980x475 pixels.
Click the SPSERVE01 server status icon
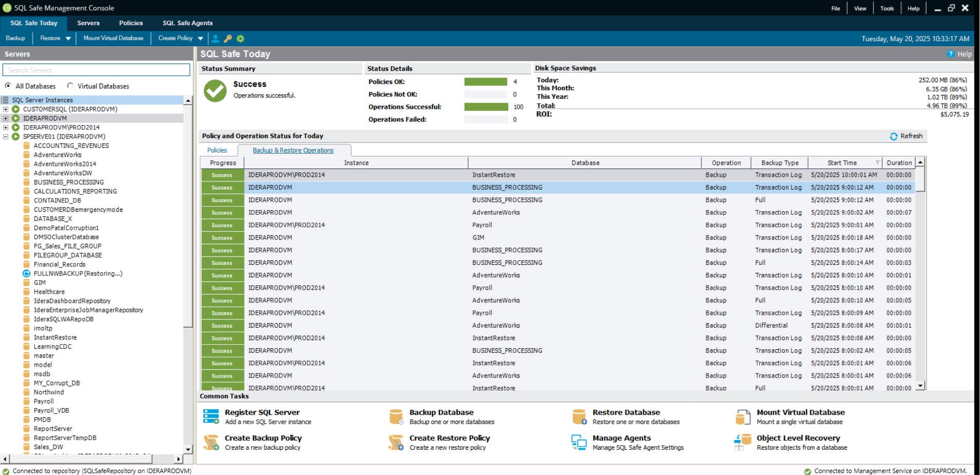coord(16,137)
